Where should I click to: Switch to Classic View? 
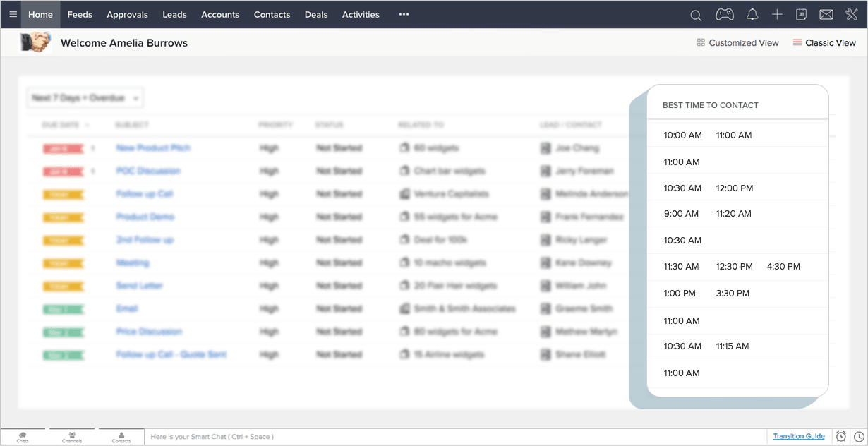(x=825, y=42)
